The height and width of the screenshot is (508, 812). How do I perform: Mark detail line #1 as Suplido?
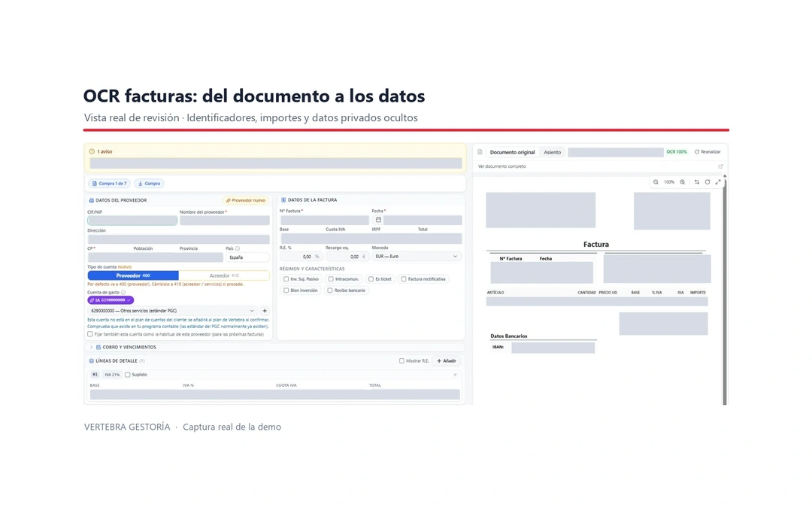(x=127, y=374)
